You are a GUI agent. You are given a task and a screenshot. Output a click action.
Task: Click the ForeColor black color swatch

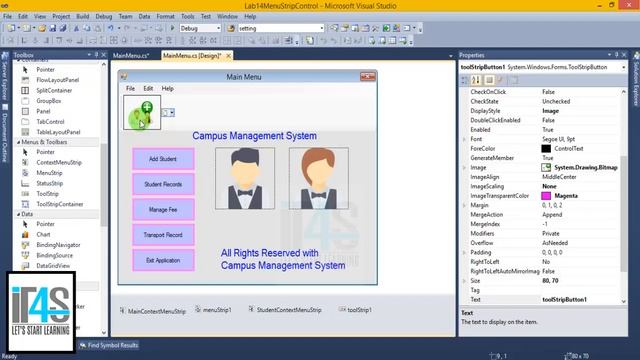click(546, 149)
